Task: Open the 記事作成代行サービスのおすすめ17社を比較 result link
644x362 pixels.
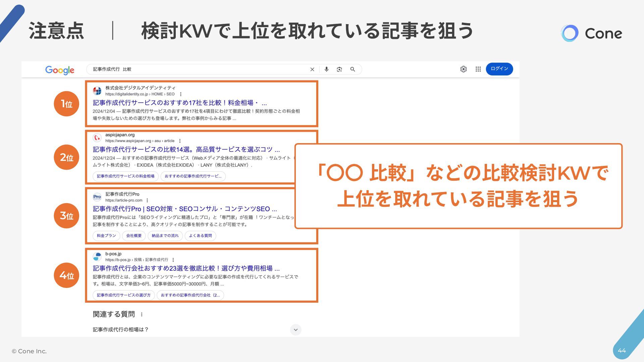Action: coord(179,103)
